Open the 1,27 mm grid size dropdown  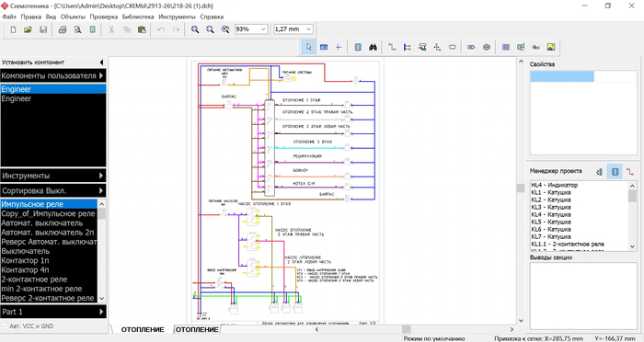308,29
